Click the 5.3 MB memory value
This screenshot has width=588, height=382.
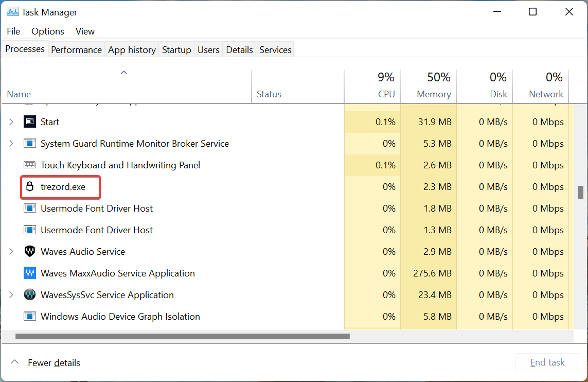click(437, 144)
